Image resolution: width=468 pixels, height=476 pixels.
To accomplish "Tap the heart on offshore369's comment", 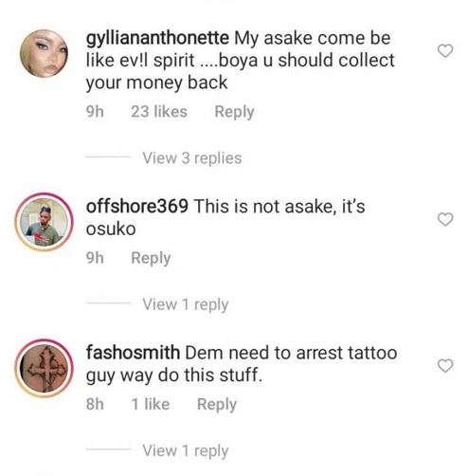I will 445,219.
